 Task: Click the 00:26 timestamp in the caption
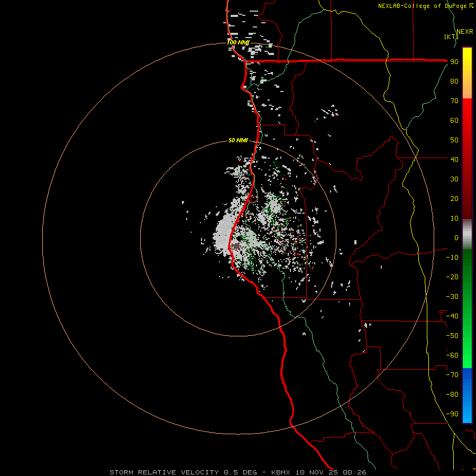click(x=354, y=472)
